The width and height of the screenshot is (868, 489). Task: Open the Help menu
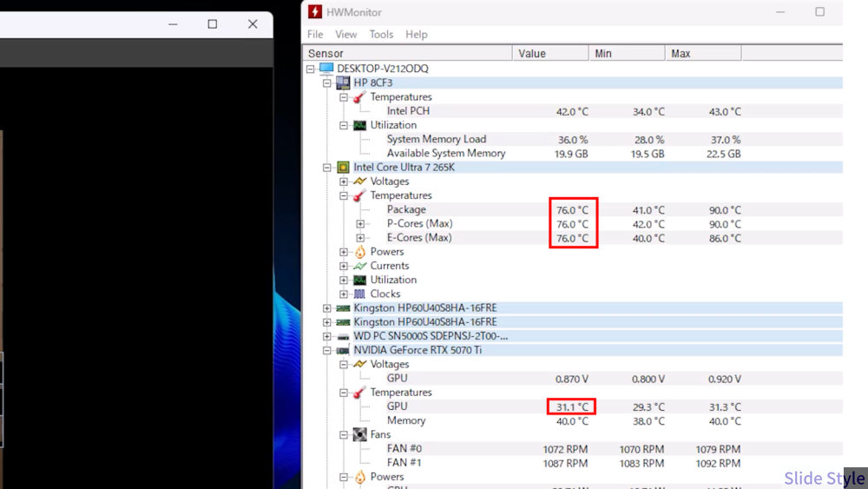(417, 35)
